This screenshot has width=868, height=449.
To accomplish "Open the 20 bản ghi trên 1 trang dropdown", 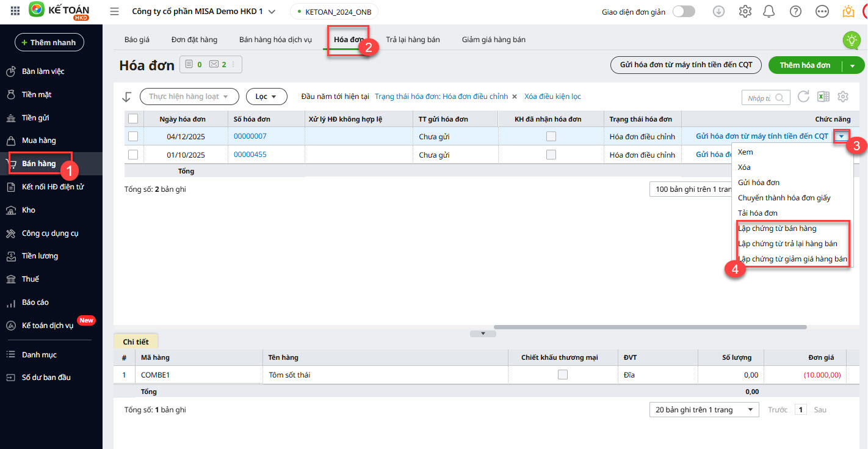I will click(x=704, y=410).
